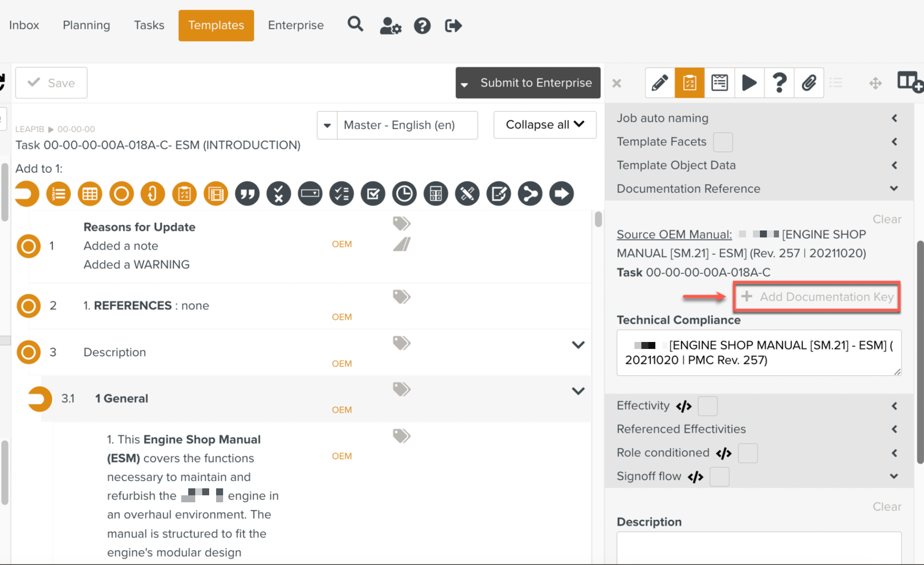This screenshot has width=924, height=565.
Task: Click Add Documentation Key button
Action: click(x=817, y=297)
